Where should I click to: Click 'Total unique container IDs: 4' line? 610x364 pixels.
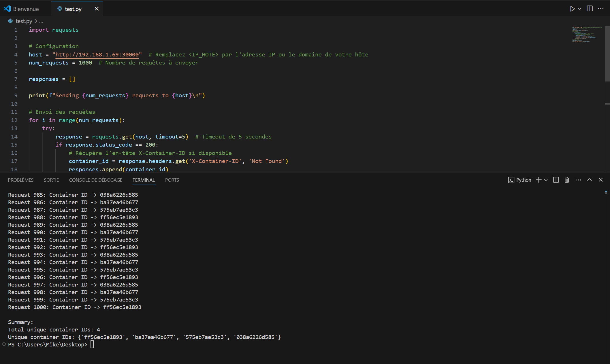[x=54, y=330]
